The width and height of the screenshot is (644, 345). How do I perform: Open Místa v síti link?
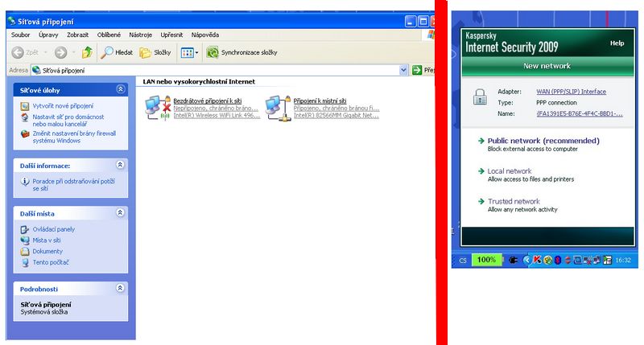[x=47, y=240]
